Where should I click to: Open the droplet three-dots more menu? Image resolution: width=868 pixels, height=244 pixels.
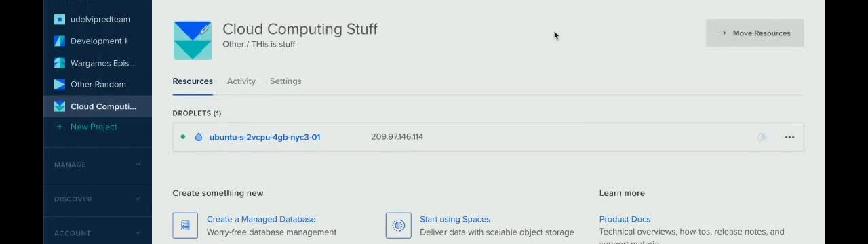pyautogui.click(x=789, y=137)
